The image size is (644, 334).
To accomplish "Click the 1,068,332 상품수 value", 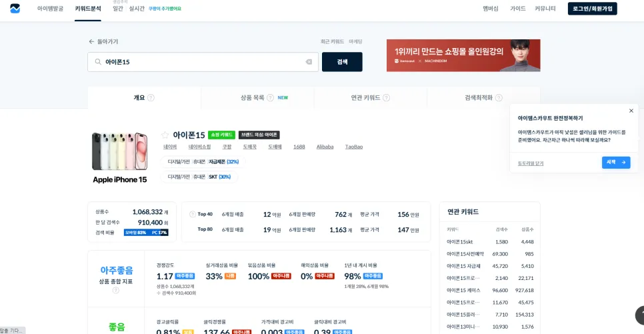I will coord(147,212).
